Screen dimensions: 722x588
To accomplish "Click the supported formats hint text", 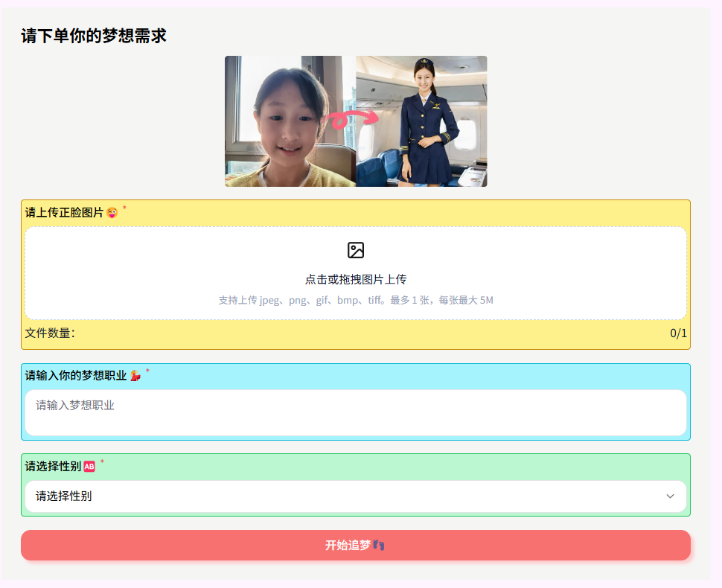I will (356, 300).
